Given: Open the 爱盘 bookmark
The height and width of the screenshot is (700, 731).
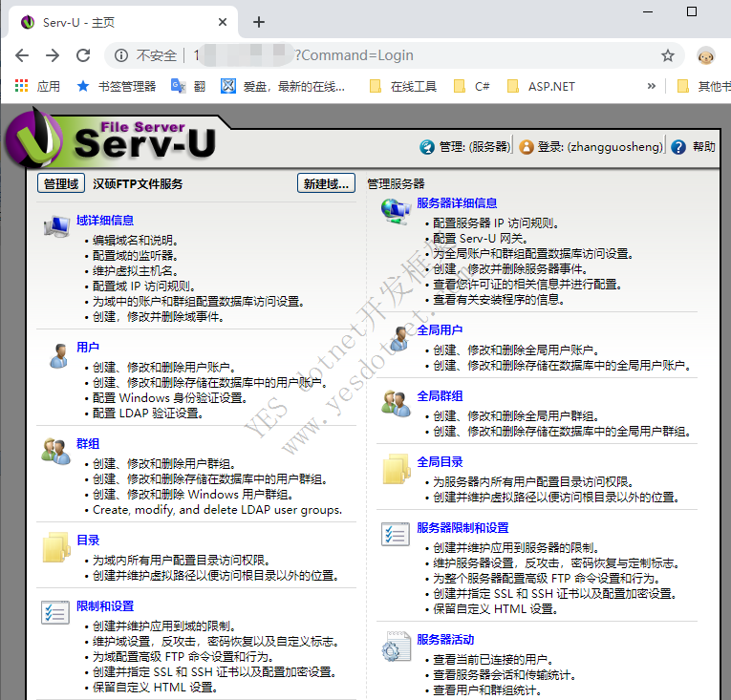Looking at the screenshot, I should coord(283,86).
